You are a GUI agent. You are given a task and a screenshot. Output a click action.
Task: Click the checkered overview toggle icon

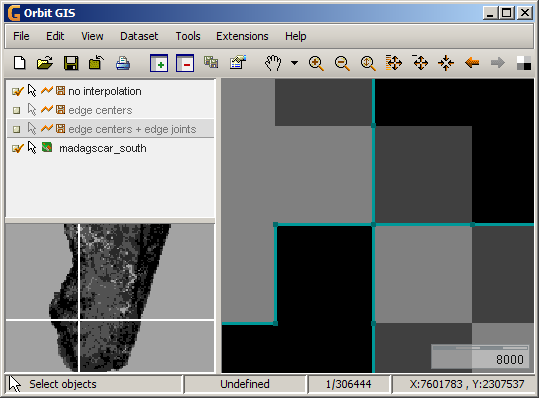524,63
